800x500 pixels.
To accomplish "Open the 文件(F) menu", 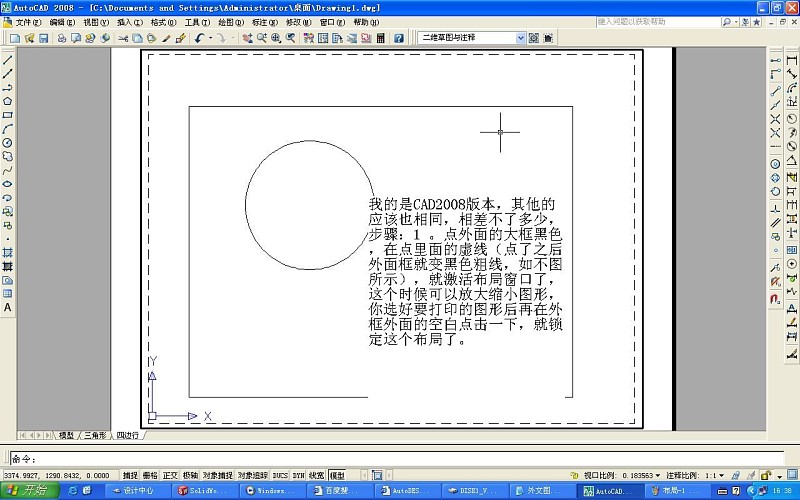I will (x=28, y=22).
